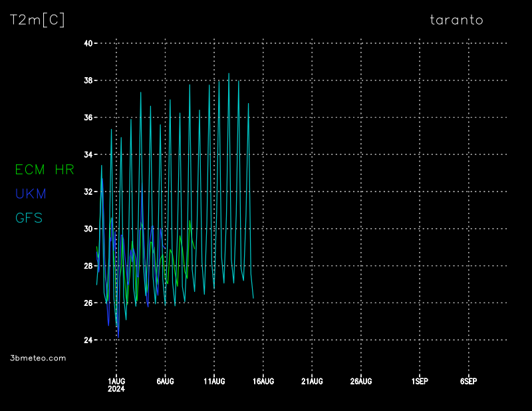Select the 6AUG date tick label
The image size is (532, 411).
[165, 381]
